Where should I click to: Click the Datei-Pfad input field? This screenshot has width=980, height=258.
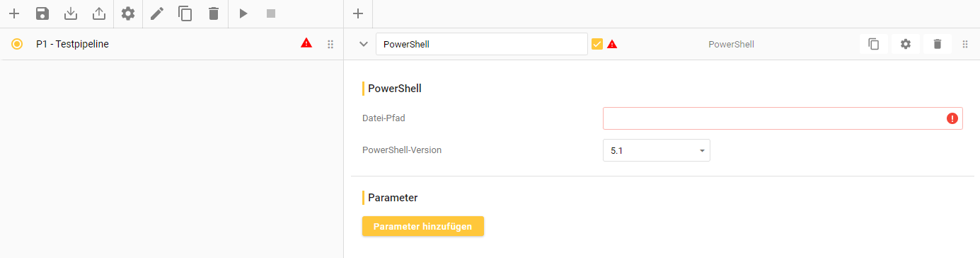783,118
